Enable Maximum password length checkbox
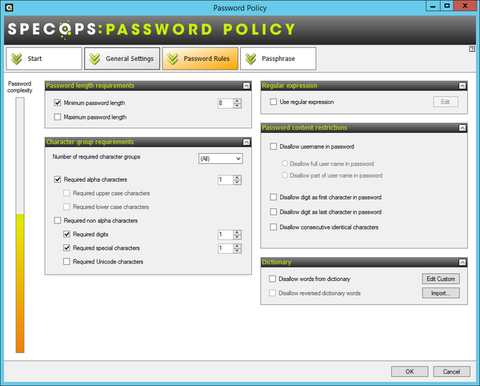The height and width of the screenshot is (386, 480). pos(57,117)
